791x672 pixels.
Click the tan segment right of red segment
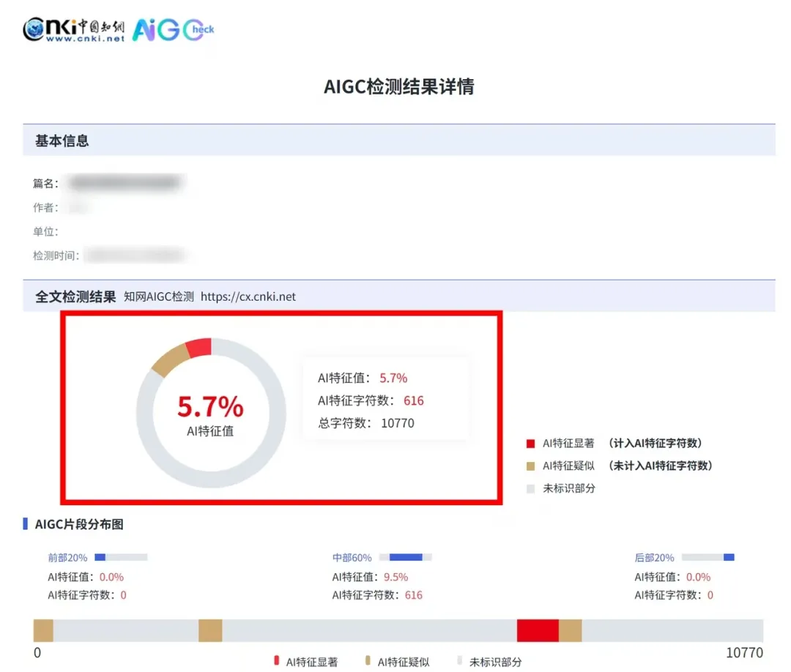click(x=571, y=631)
